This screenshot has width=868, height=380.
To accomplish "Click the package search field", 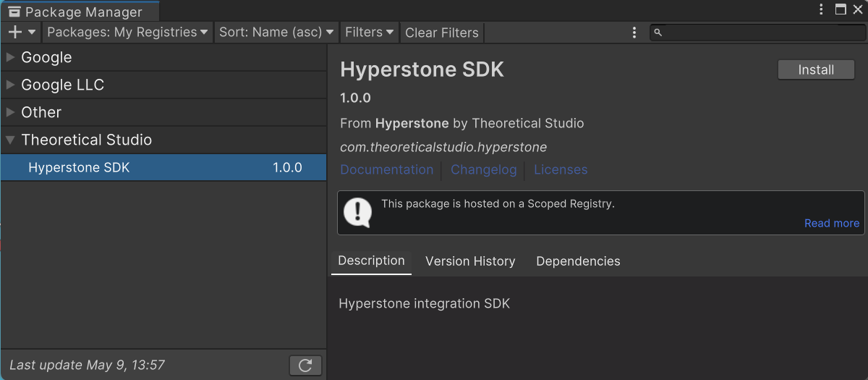I will [x=757, y=33].
